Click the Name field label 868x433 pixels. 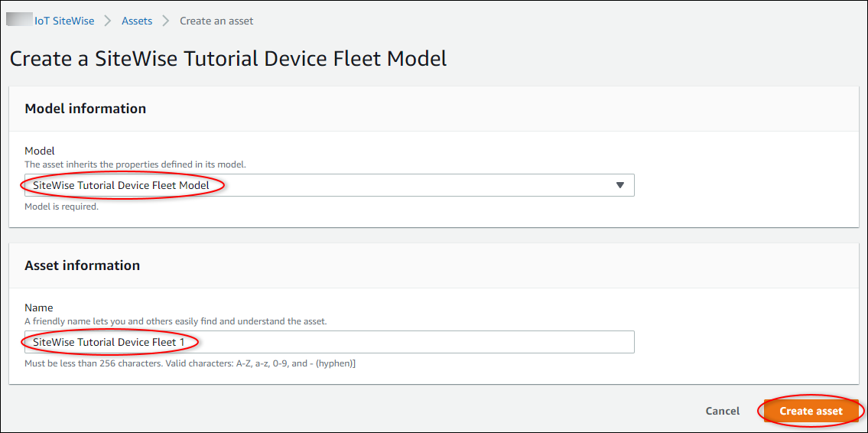coord(39,308)
